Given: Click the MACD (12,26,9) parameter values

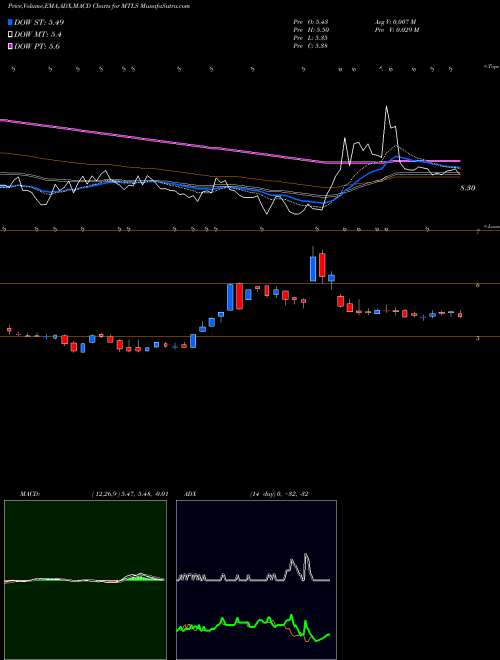Looking at the screenshot, I should click(130, 493).
